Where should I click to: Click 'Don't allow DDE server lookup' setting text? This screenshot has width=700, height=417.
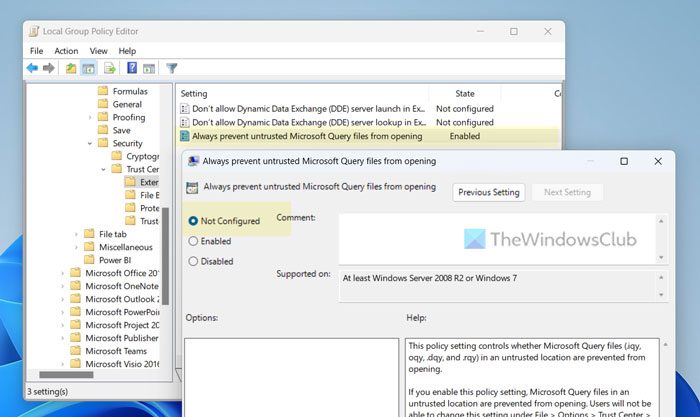pos(308,122)
